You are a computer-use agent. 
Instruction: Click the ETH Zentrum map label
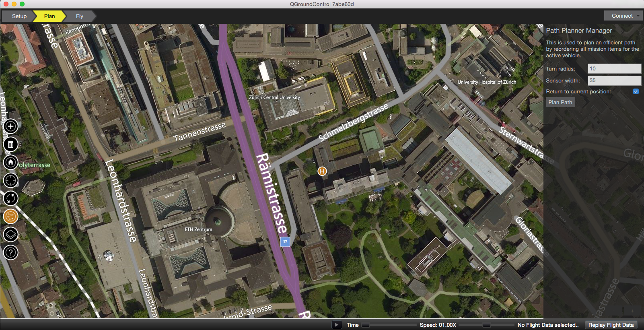point(198,229)
